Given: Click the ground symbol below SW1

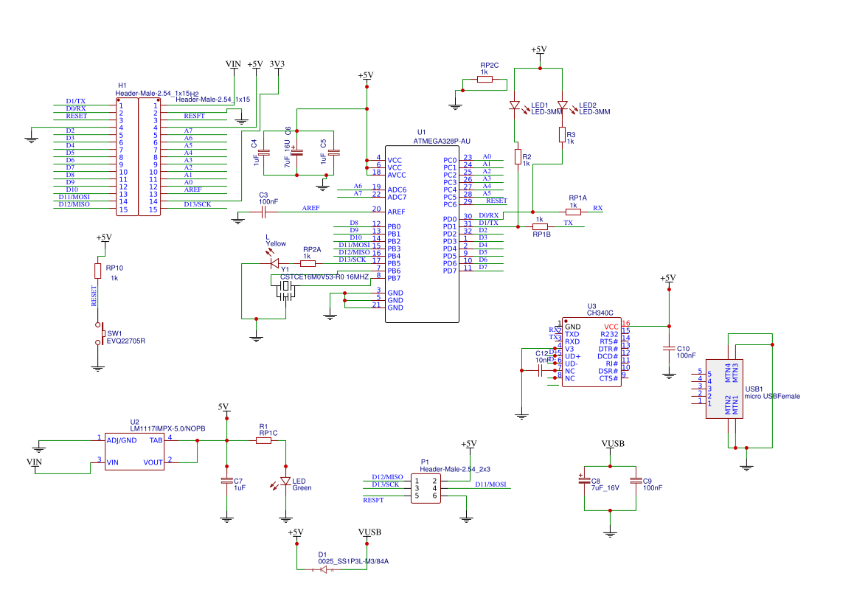Looking at the screenshot, I should coord(97,367).
